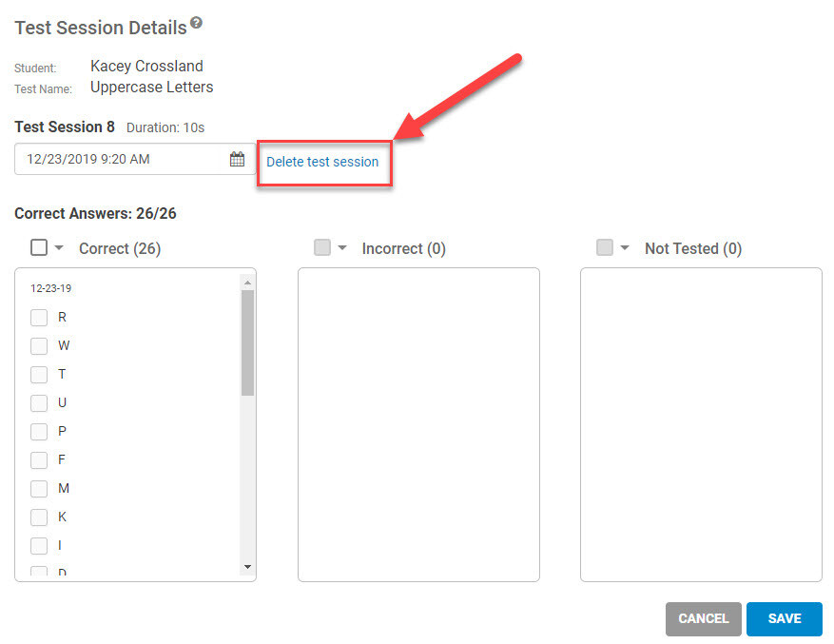The image size is (834, 644).
Task: Click the test name Uppercase Letters
Action: tap(151, 88)
